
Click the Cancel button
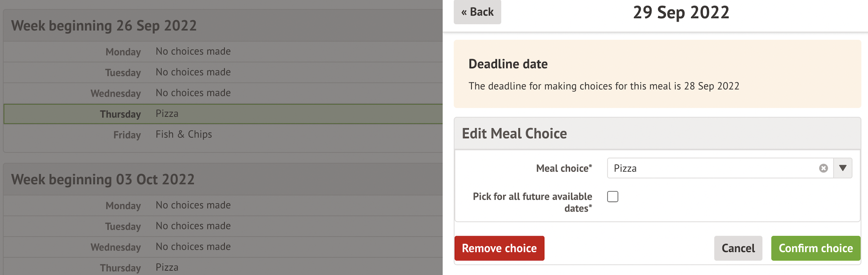pos(738,248)
